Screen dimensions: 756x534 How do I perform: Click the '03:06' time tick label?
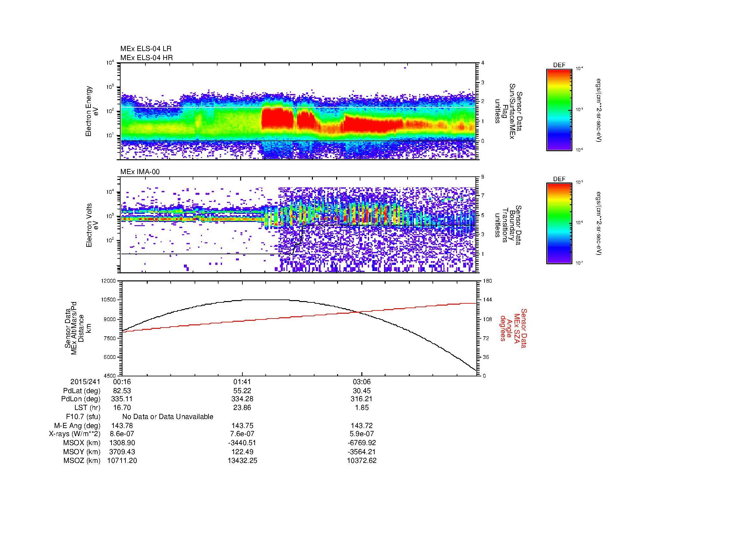pos(362,382)
